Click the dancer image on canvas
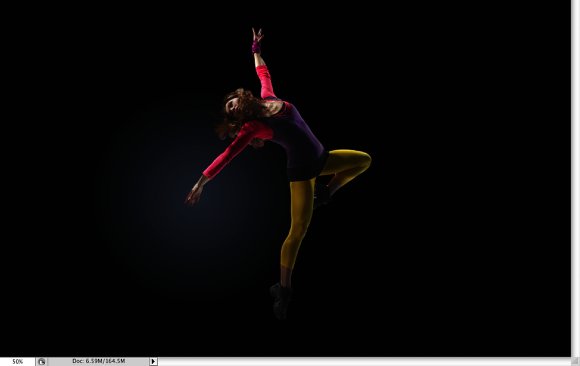This screenshot has height=366, width=580. pyautogui.click(x=278, y=174)
